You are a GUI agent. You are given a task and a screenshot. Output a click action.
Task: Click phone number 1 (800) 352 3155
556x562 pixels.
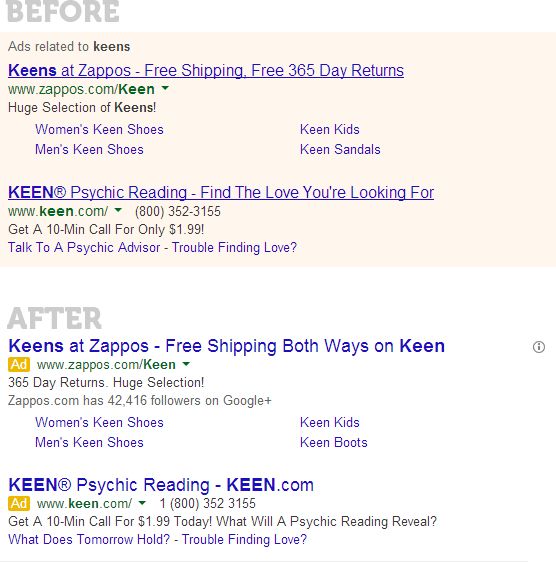[x=207, y=504]
